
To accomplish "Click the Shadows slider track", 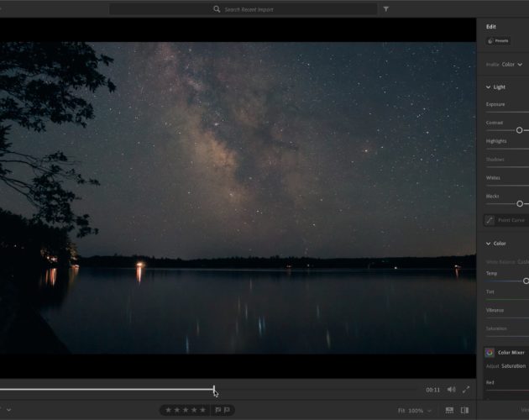I will coord(507,167).
